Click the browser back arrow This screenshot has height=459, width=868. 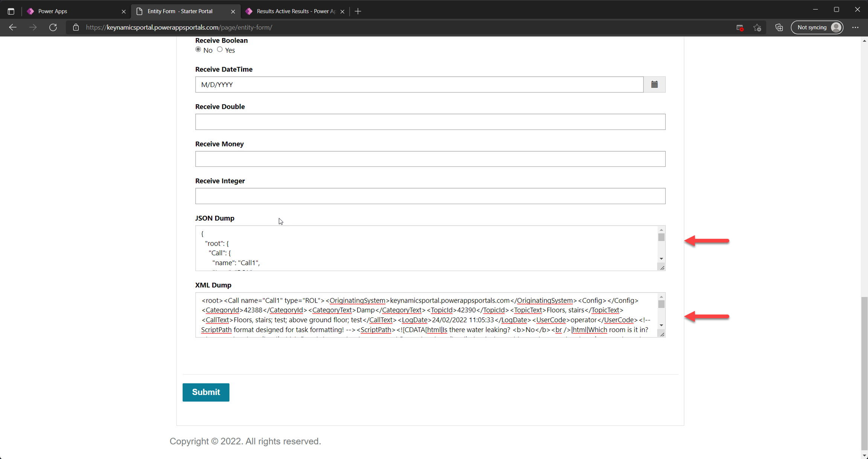(13, 27)
